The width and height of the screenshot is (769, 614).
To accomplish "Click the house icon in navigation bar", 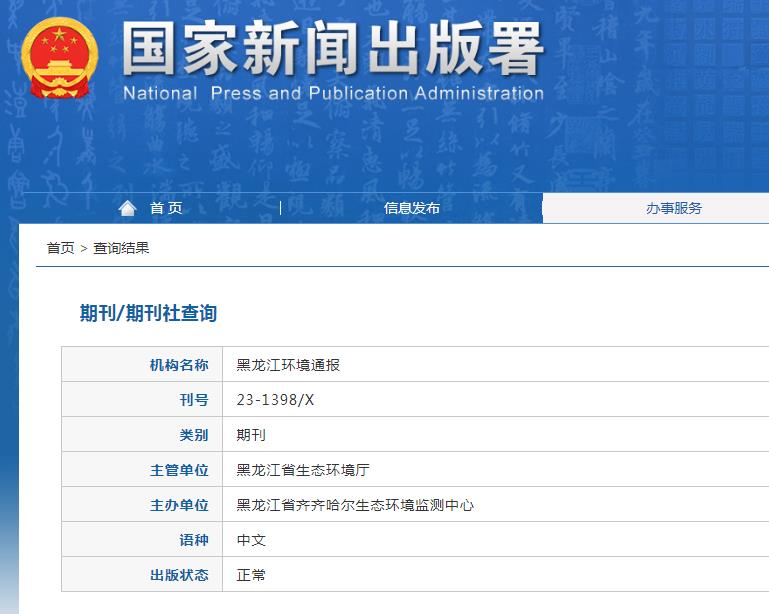I will click(127, 208).
